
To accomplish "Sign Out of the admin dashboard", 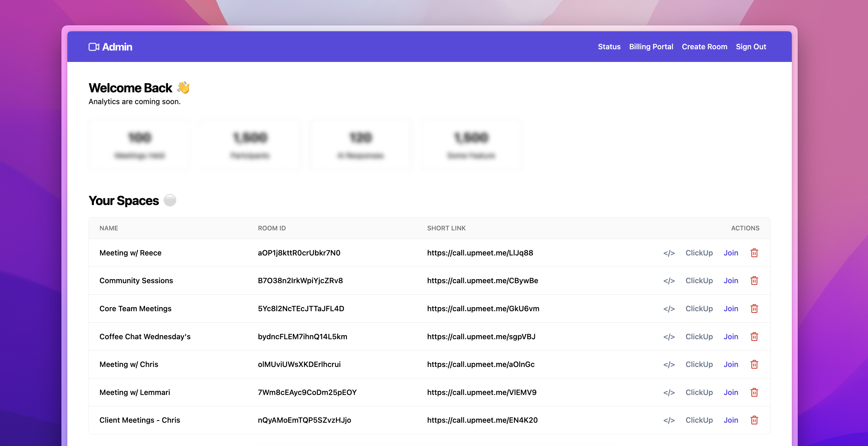I will (x=751, y=47).
